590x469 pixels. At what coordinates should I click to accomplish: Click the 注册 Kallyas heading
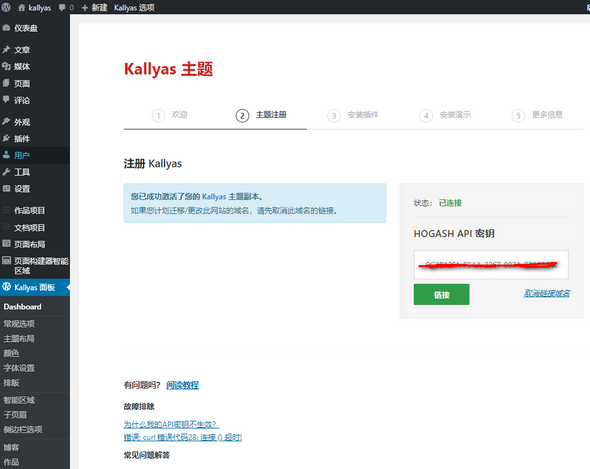tap(152, 164)
